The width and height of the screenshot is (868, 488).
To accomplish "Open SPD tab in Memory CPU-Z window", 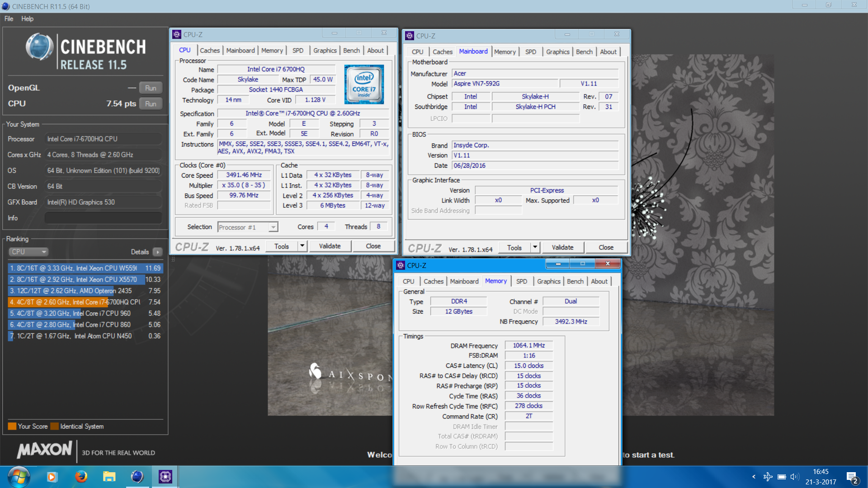I will point(521,281).
